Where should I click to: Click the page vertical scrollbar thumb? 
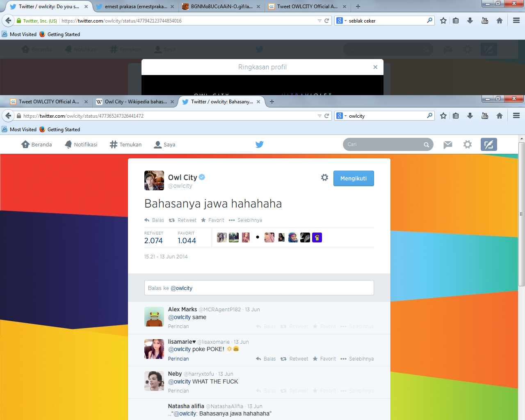click(x=522, y=214)
